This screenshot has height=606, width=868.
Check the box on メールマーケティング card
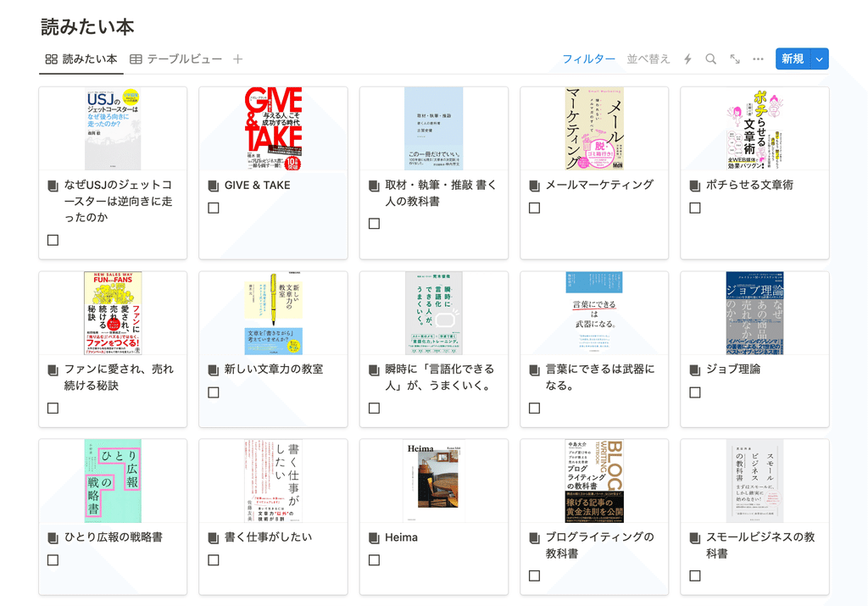tap(534, 208)
